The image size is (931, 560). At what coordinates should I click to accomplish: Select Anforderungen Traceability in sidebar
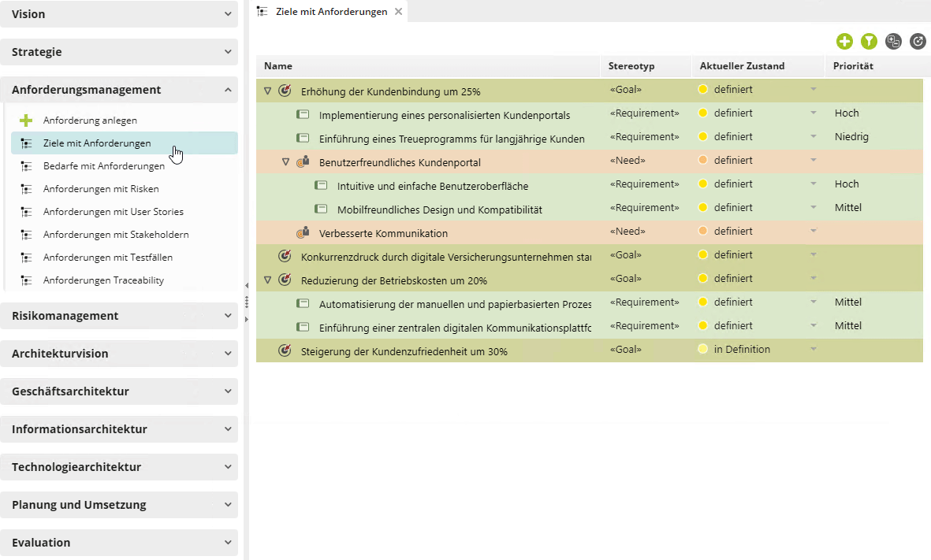[103, 280]
